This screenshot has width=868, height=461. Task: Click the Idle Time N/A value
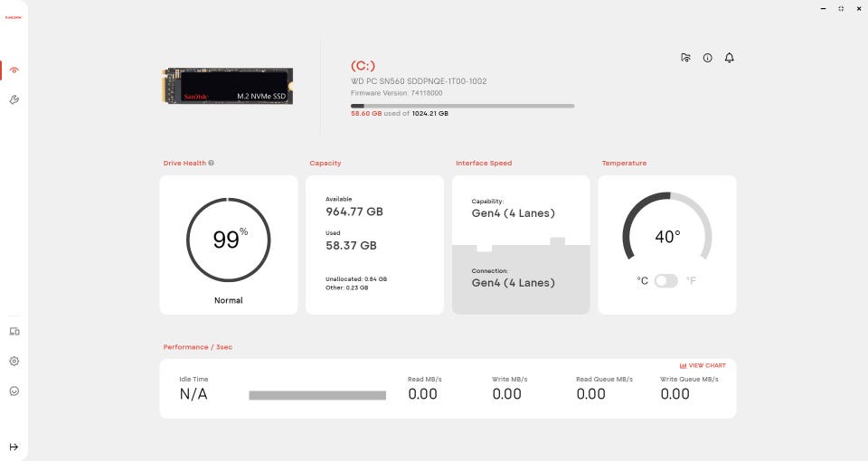tap(193, 394)
